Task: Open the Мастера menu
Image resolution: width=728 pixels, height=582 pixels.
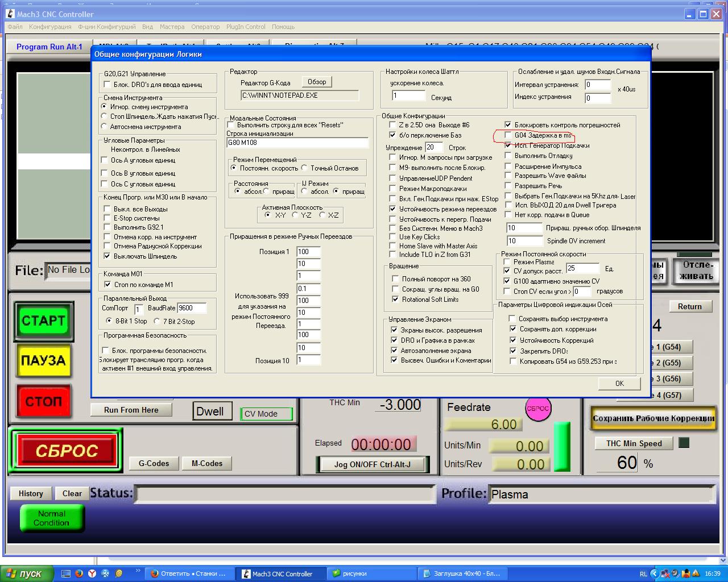Action: [x=172, y=27]
